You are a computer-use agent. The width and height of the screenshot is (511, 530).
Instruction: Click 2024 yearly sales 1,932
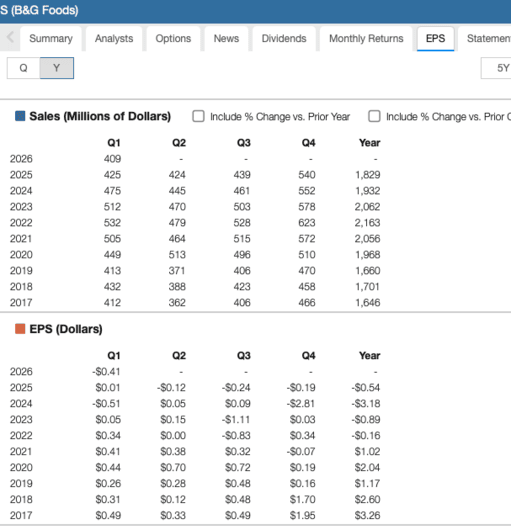(x=367, y=191)
